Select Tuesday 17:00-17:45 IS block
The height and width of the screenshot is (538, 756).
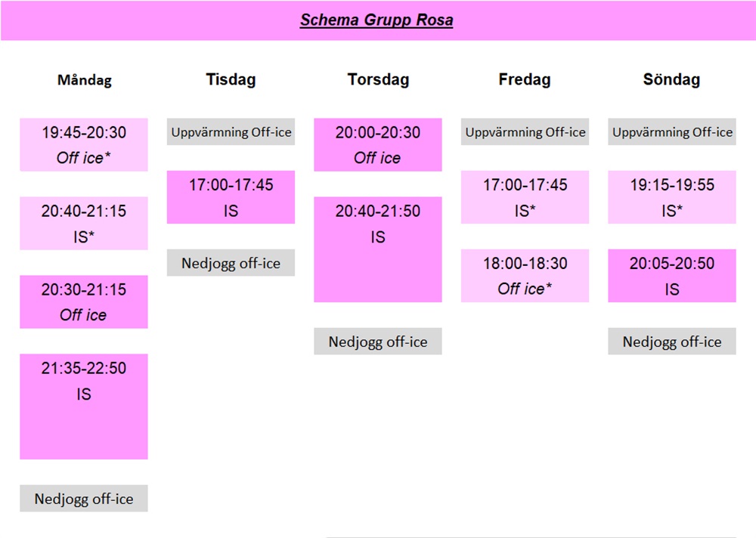click(x=231, y=197)
